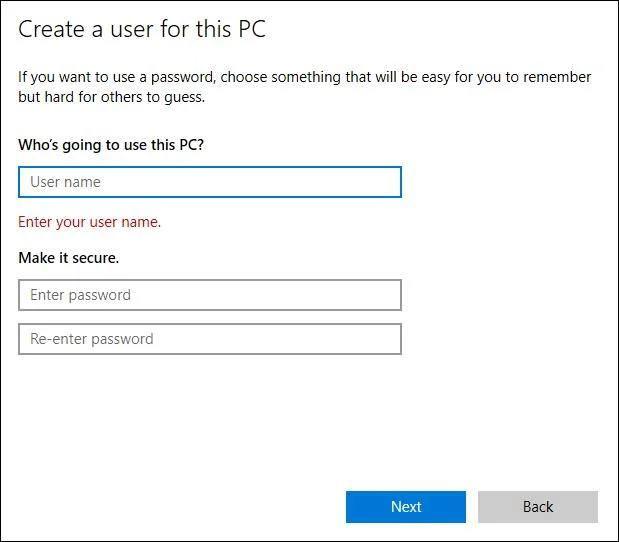Click the 'Enter your user name.' error text

(90, 222)
